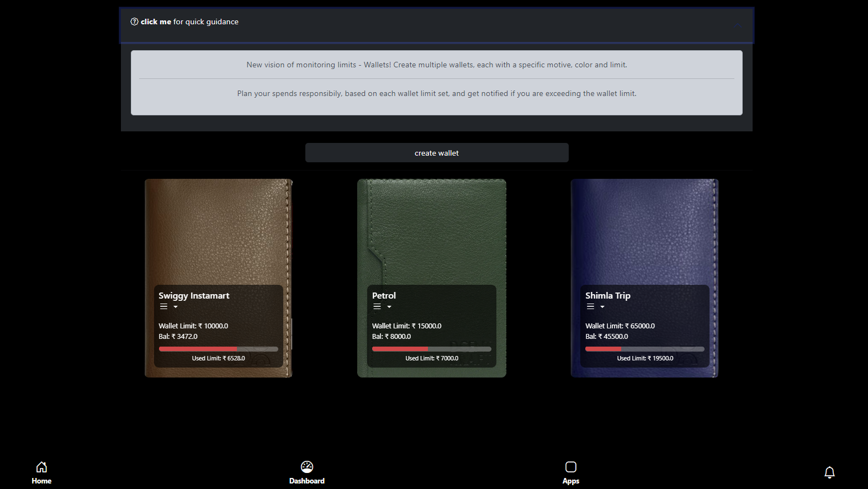
Task: Expand Shimla Trip dropdown caret
Action: [602, 307]
